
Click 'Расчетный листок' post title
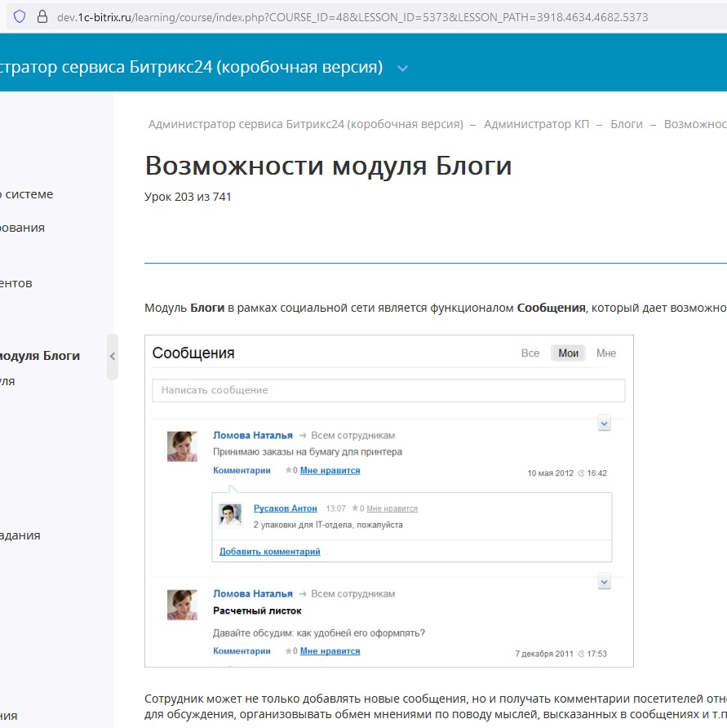(257, 611)
